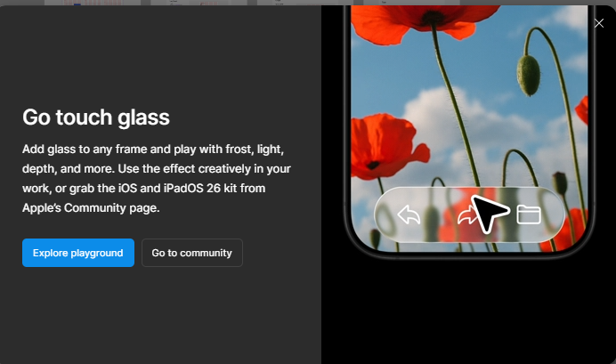Click the 'Go touch glass' heading
The width and height of the screenshot is (616, 364).
[x=96, y=117]
